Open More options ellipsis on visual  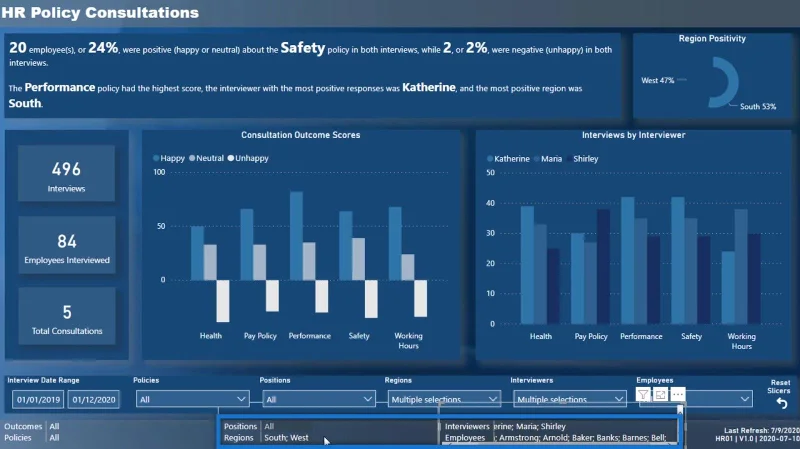click(x=678, y=394)
